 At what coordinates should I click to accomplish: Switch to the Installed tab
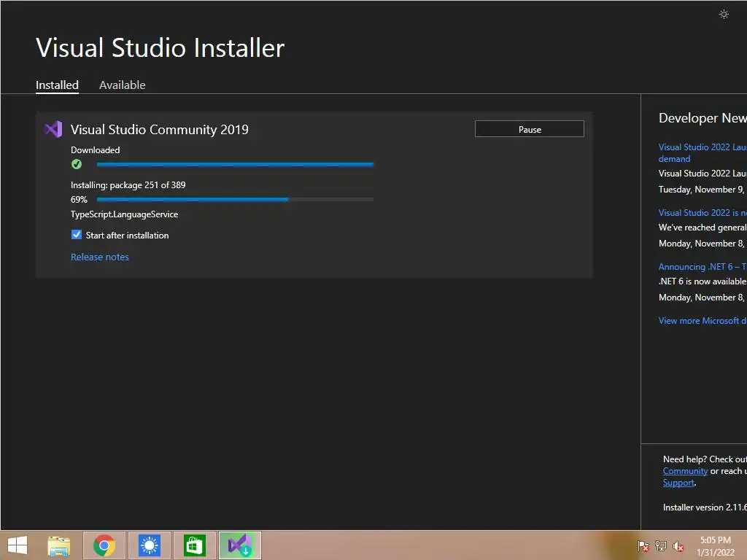point(57,85)
